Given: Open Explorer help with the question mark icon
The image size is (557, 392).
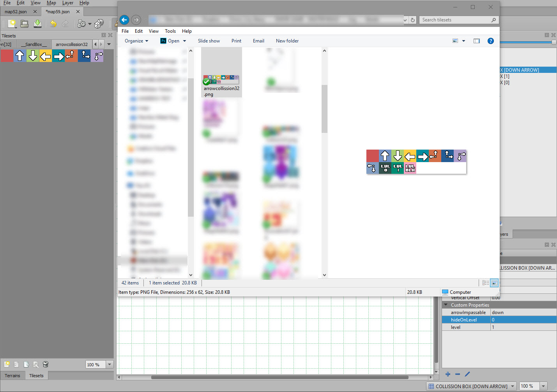Looking at the screenshot, I should coord(491,41).
